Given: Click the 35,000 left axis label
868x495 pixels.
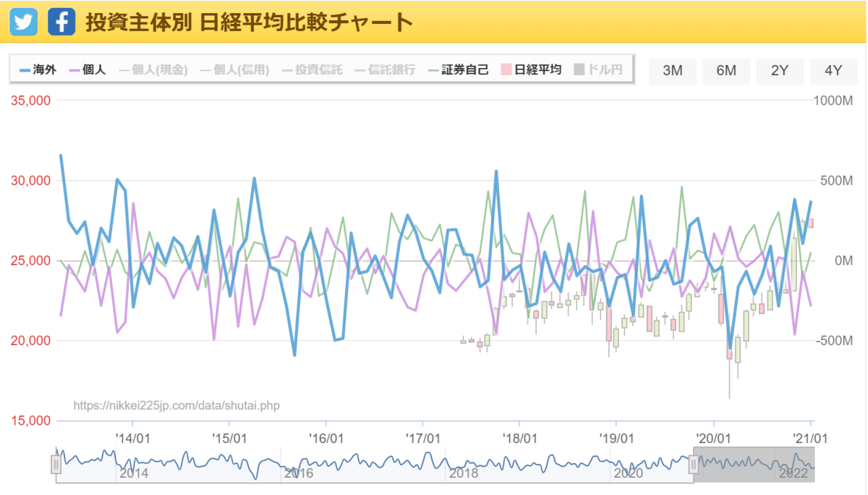Looking at the screenshot, I should pos(32,101).
